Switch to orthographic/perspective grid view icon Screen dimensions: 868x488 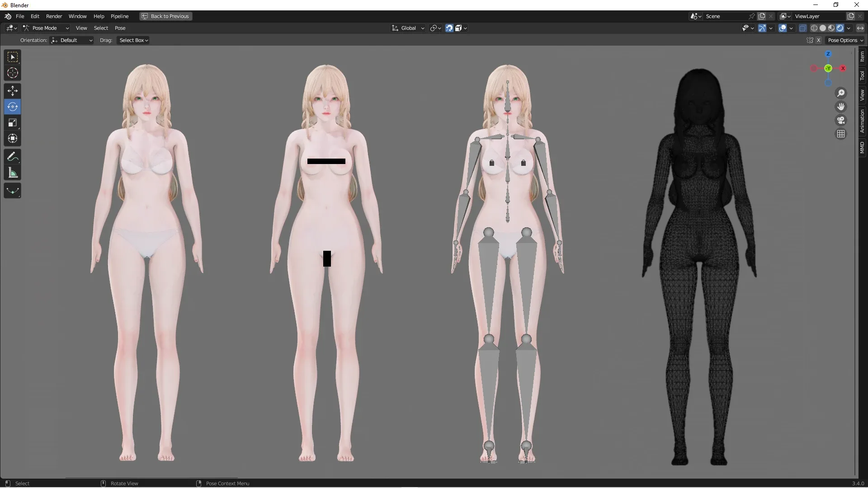(841, 134)
